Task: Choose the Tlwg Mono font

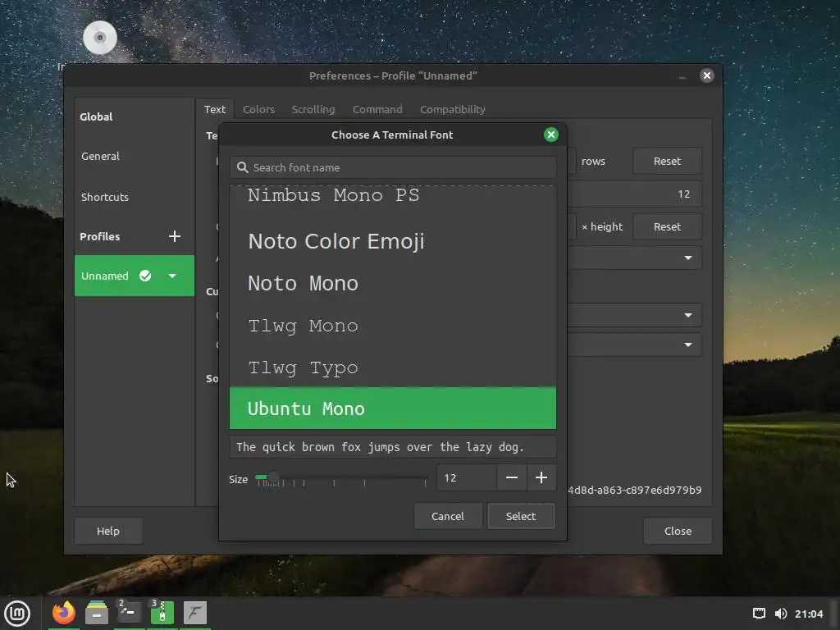Action: (x=393, y=325)
